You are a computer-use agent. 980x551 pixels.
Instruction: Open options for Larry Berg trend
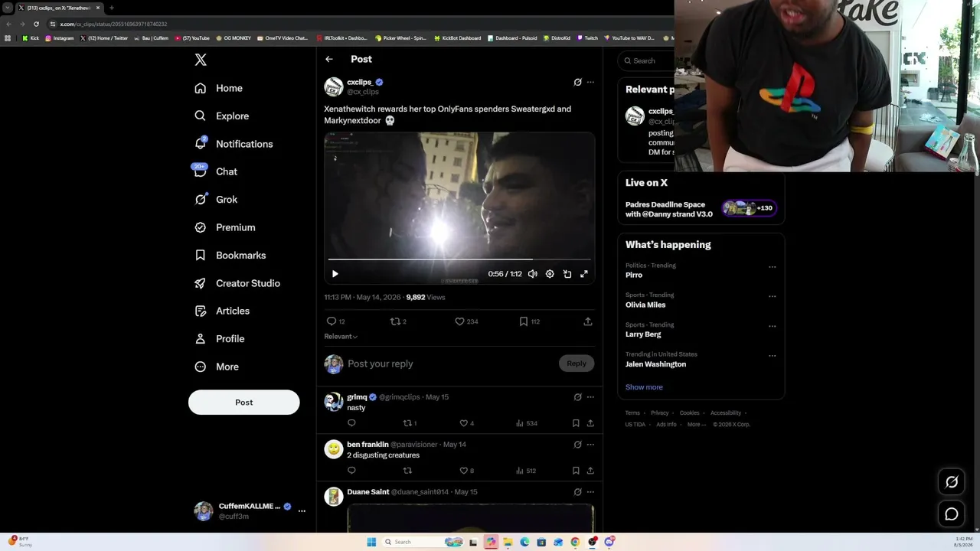(x=772, y=326)
